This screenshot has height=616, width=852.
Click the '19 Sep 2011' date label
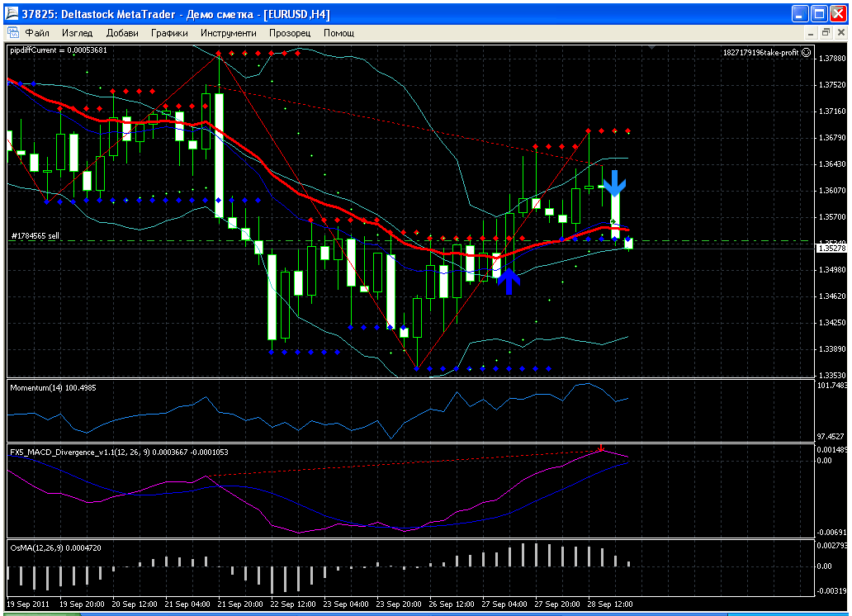(28, 604)
